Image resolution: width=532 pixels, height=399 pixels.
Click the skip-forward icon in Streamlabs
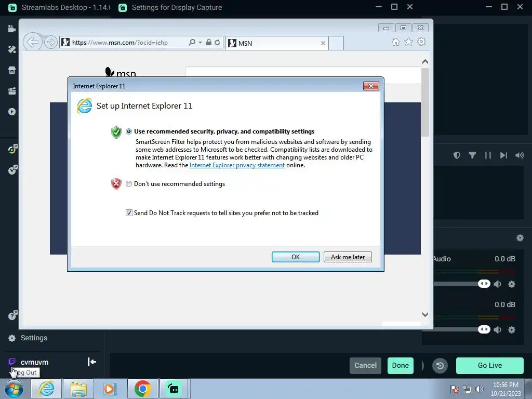(x=503, y=155)
